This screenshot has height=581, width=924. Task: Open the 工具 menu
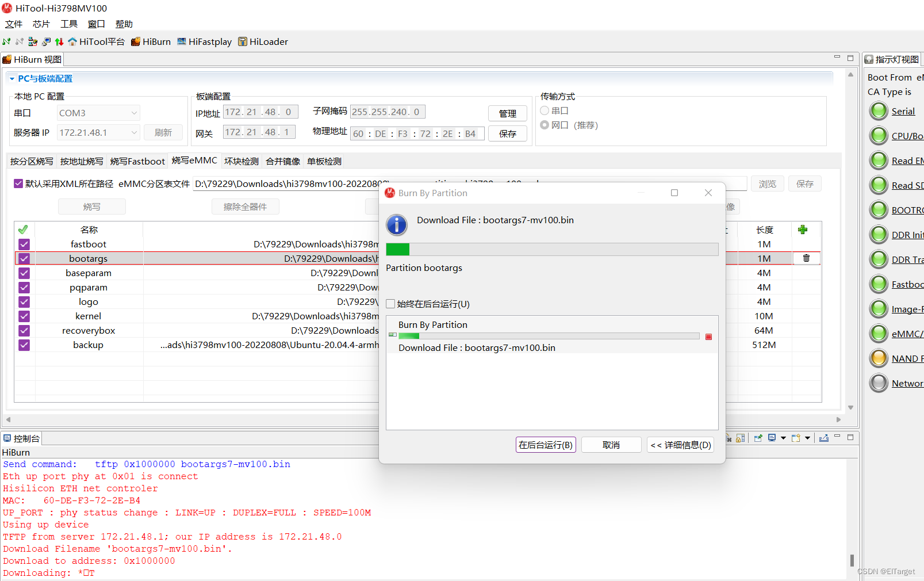point(69,24)
